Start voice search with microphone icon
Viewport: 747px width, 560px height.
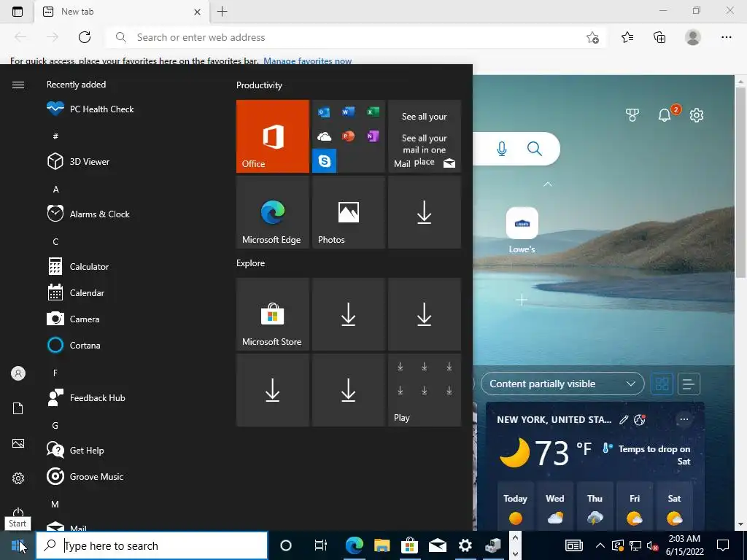pyautogui.click(x=502, y=149)
